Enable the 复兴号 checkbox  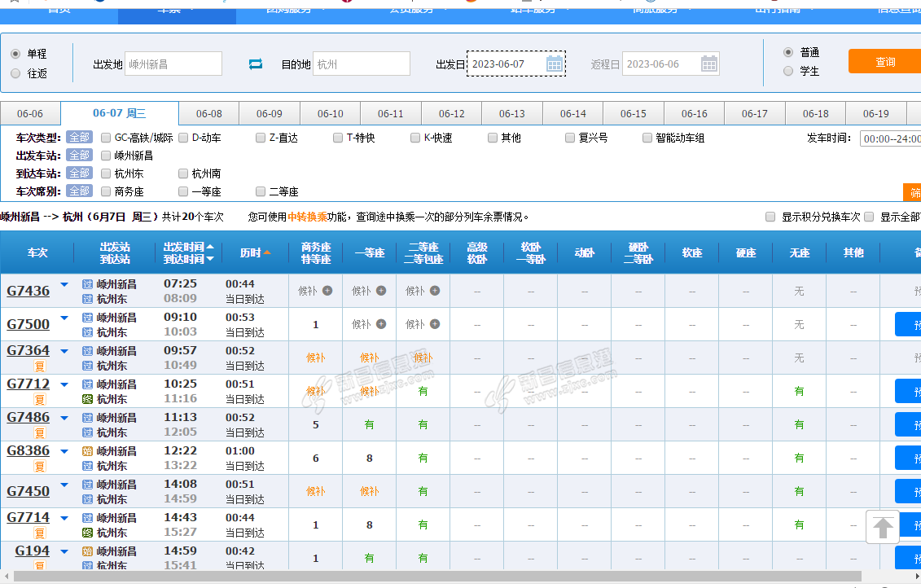coord(570,138)
